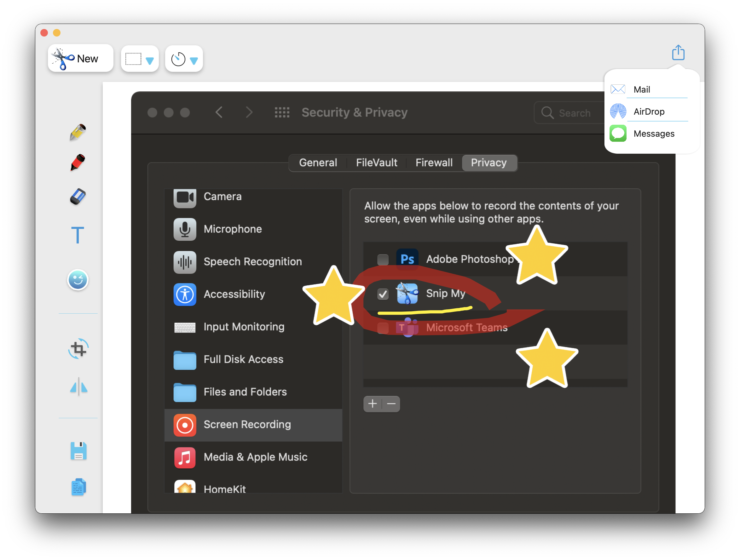
Task: Select Files and Folders in the list
Action: pyautogui.click(x=253, y=392)
